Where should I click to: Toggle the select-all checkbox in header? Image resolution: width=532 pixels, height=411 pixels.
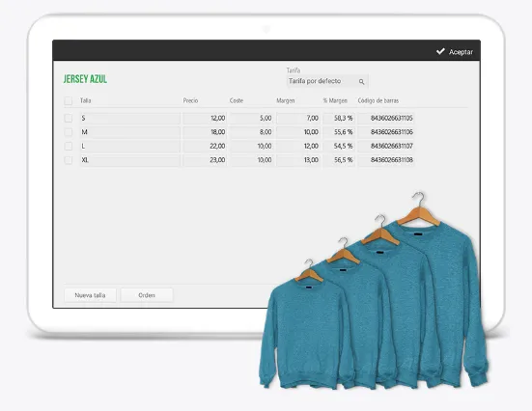point(69,100)
